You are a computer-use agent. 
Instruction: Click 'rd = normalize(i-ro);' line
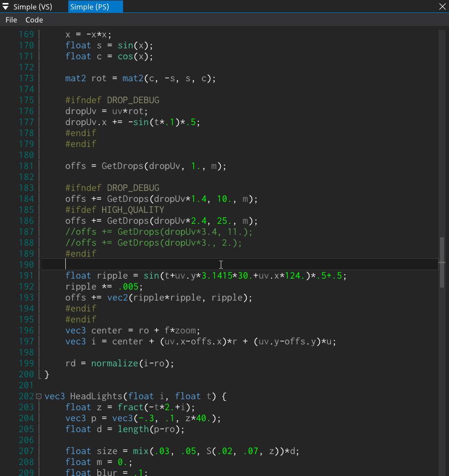pos(120,363)
